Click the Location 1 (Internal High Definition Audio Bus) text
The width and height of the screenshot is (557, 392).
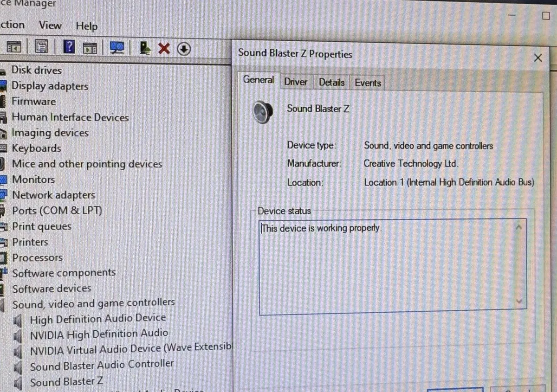(449, 182)
